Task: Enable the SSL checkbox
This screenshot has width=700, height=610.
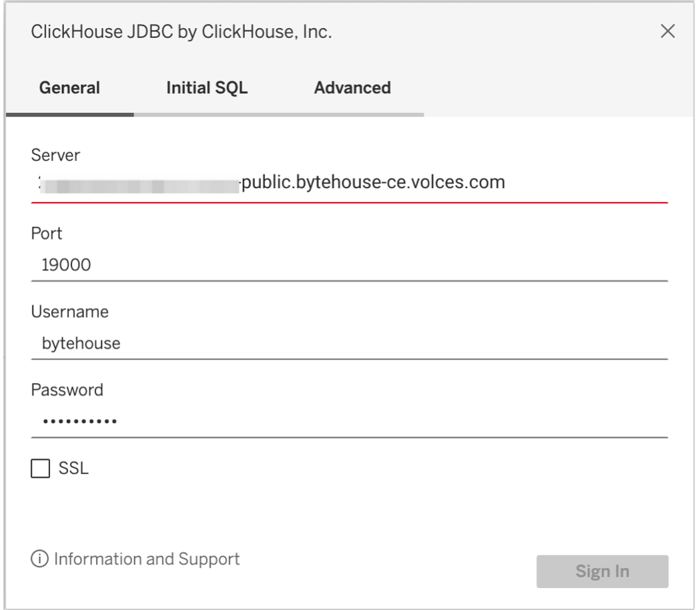Action: click(40, 469)
